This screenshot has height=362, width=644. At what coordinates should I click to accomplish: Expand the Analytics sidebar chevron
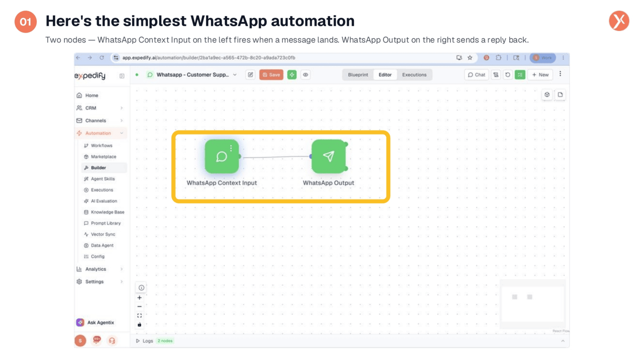click(x=122, y=269)
